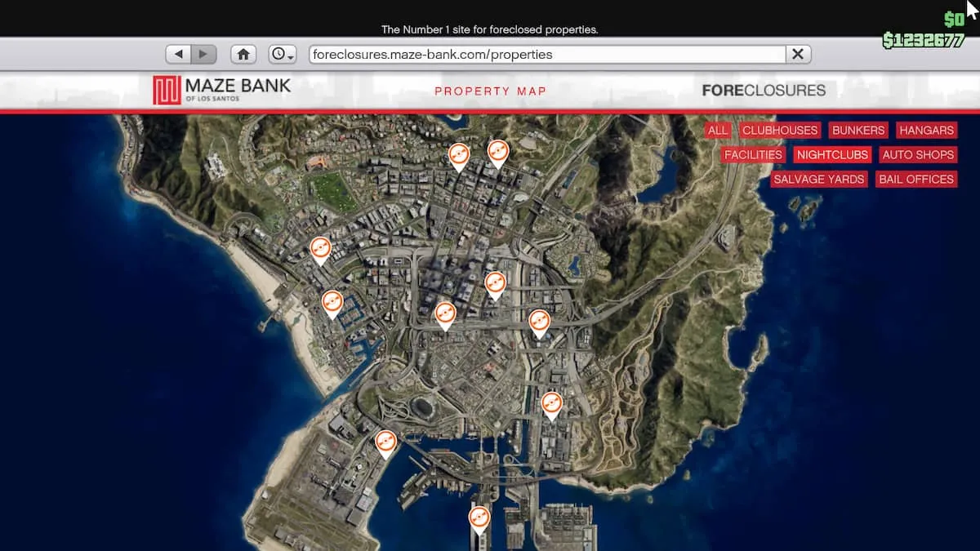Select the nightclub pin near the western beach
This screenshot has height=551, width=980.
321,249
